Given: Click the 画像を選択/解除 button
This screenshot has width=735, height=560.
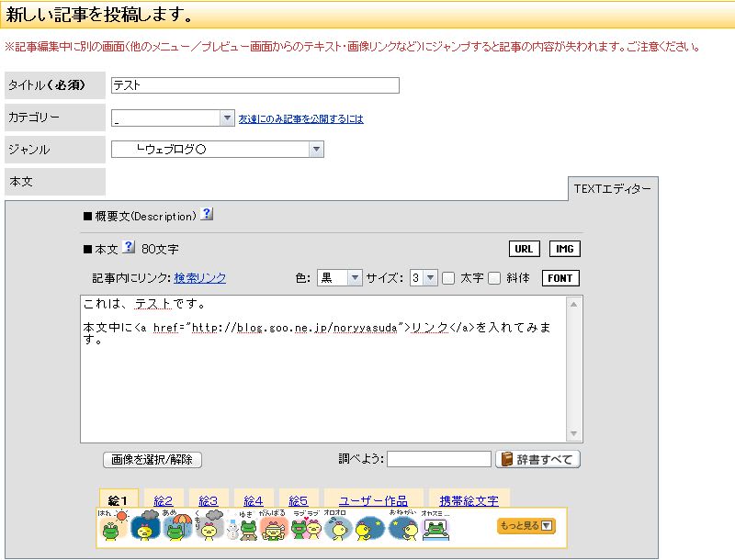Looking at the screenshot, I should click(153, 460).
